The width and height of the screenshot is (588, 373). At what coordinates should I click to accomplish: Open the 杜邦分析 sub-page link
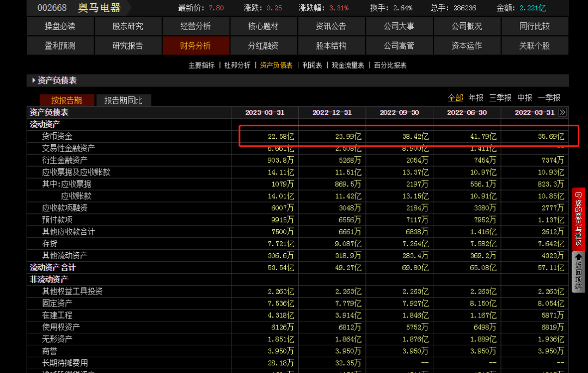(237, 65)
